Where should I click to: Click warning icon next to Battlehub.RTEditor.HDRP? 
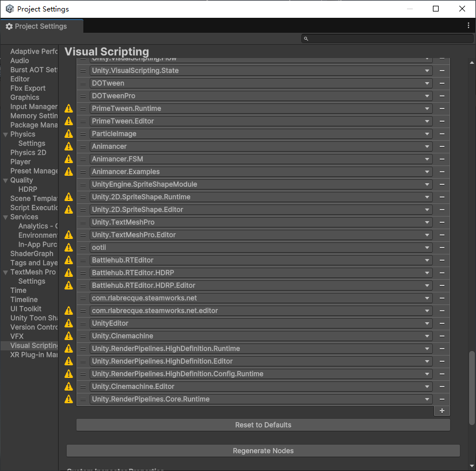[x=68, y=273]
